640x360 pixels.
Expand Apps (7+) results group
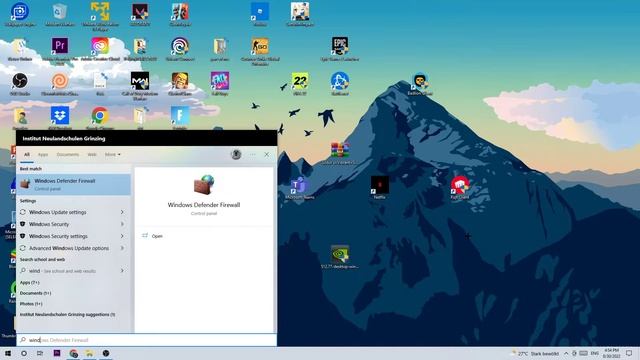tap(30, 282)
